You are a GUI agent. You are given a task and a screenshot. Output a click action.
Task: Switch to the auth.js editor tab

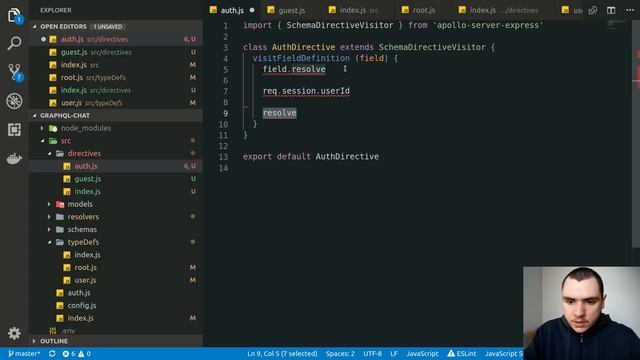[x=232, y=10]
